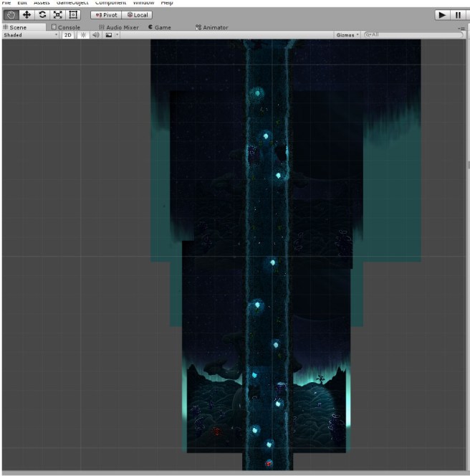The image size is (470, 476).
Task: Activate the Rotate tool
Action: click(42, 14)
